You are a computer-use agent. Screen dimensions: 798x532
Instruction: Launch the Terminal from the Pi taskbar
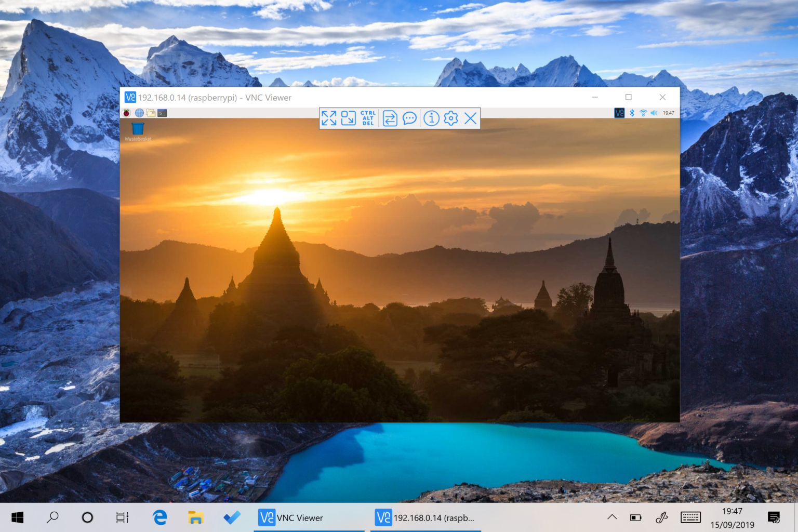[x=163, y=112]
